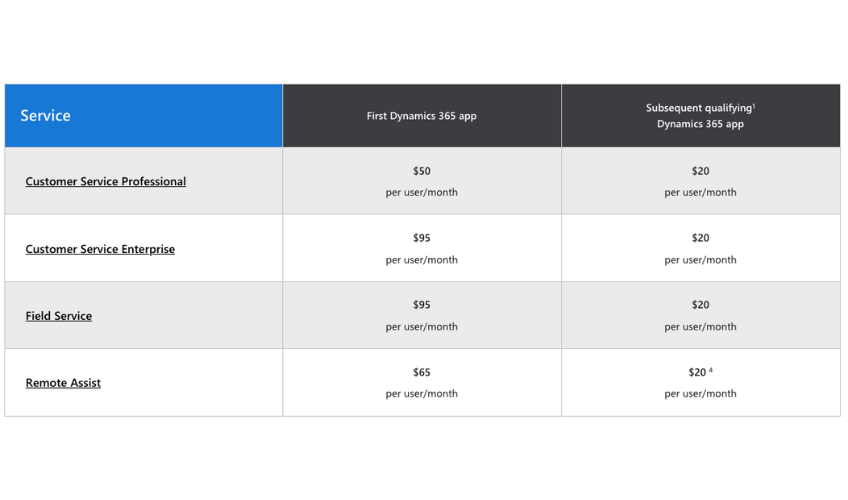Select Customer Service Enterprise $95 price cell
This screenshot has width=848, height=500.
[x=421, y=248]
